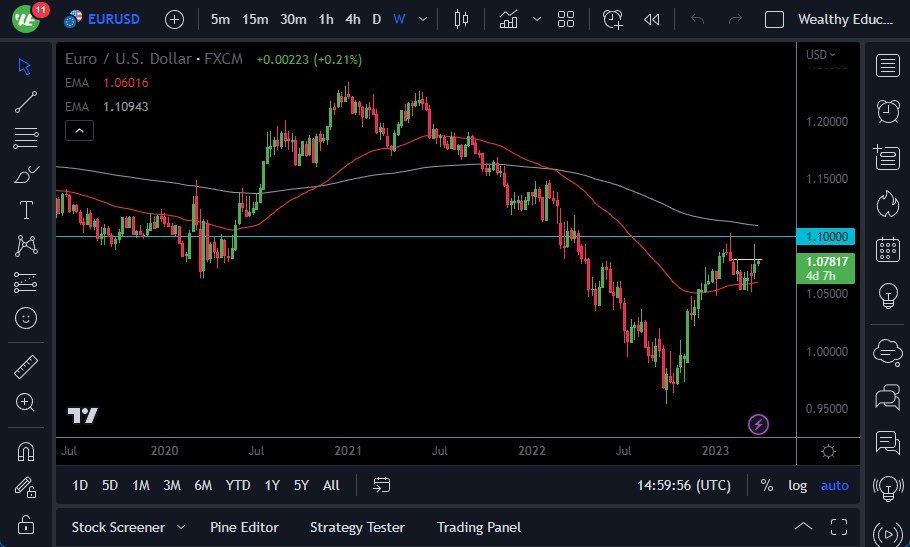Open the Alerts alarm clock panel
The image size is (910, 547).
(887, 111)
